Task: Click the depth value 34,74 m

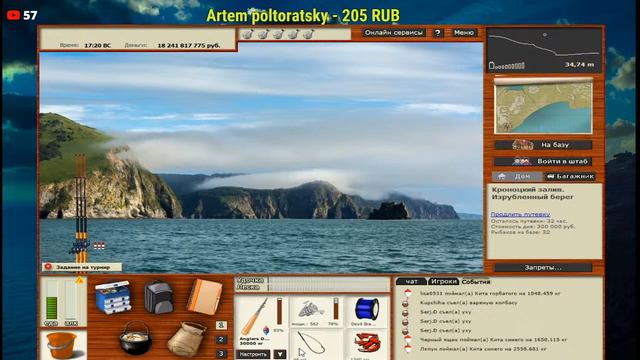Action: (579, 64)
